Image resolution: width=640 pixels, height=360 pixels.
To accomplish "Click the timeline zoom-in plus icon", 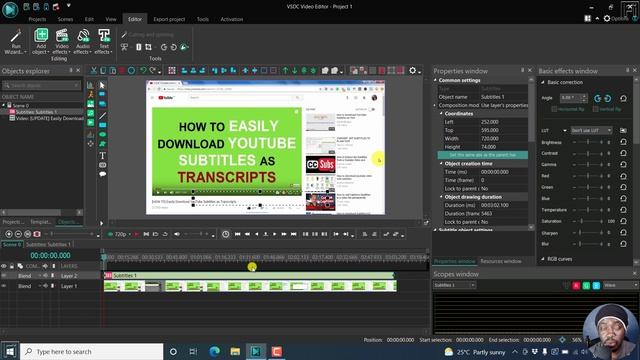I will click(x=9, y=234).
